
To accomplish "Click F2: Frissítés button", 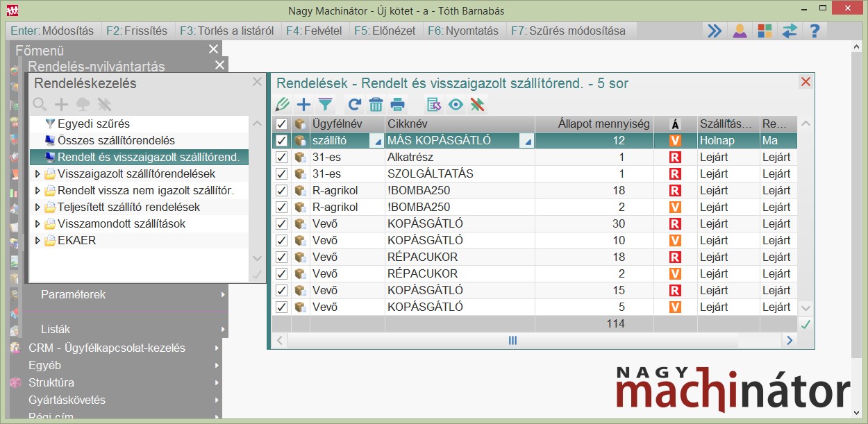I will coord(137,31).
